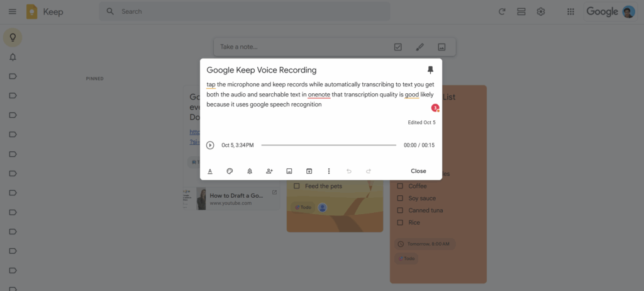The height and width of the screenshot is (291, 644).
Task: Select Notes lightbulb in the sidebar
Action: pyautogui.click(x=13, y=38)
